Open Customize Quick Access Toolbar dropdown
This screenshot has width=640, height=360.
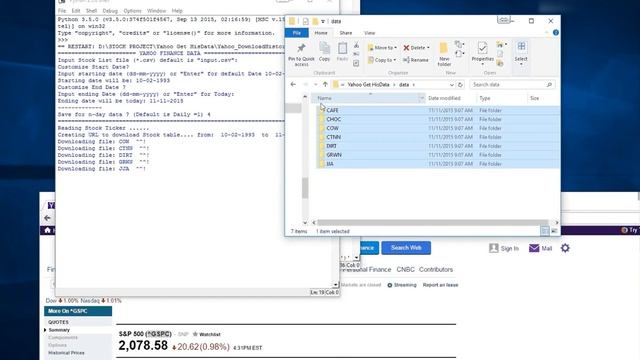322,21
